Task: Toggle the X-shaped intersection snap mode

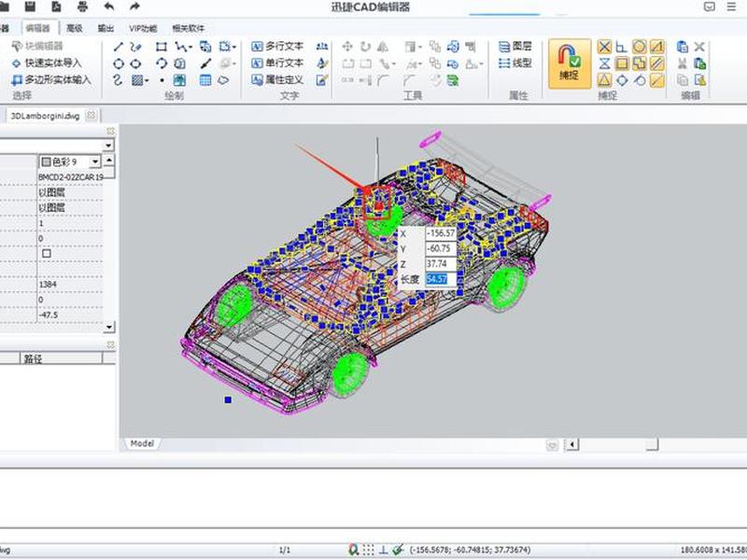Action: (604, 47)
